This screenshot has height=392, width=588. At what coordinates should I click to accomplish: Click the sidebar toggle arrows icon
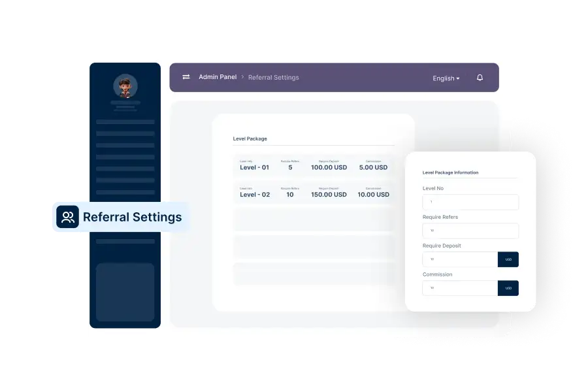[186, 77]
